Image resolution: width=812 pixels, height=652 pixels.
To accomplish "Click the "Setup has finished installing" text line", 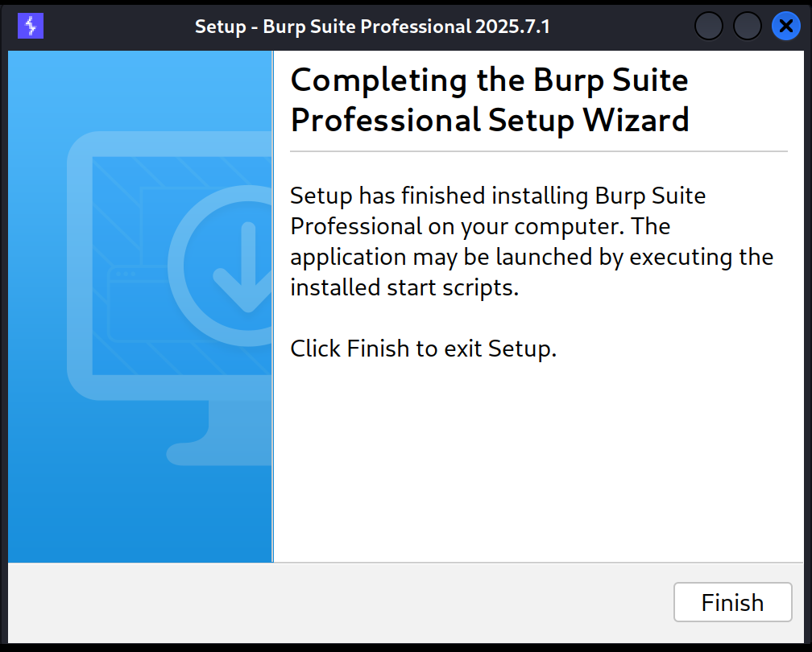I will tap(497, 196).
